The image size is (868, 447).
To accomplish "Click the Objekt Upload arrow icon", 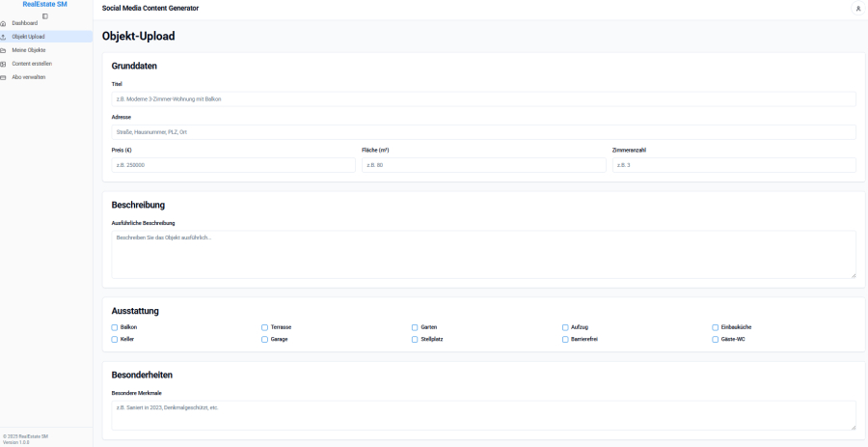I will click(x=3, y=37).
